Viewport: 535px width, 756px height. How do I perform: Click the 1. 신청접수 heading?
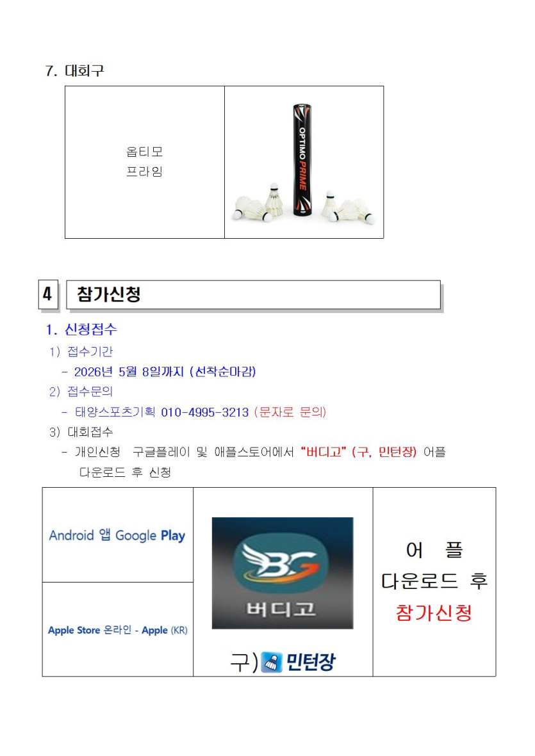click(x=81, y=329)
